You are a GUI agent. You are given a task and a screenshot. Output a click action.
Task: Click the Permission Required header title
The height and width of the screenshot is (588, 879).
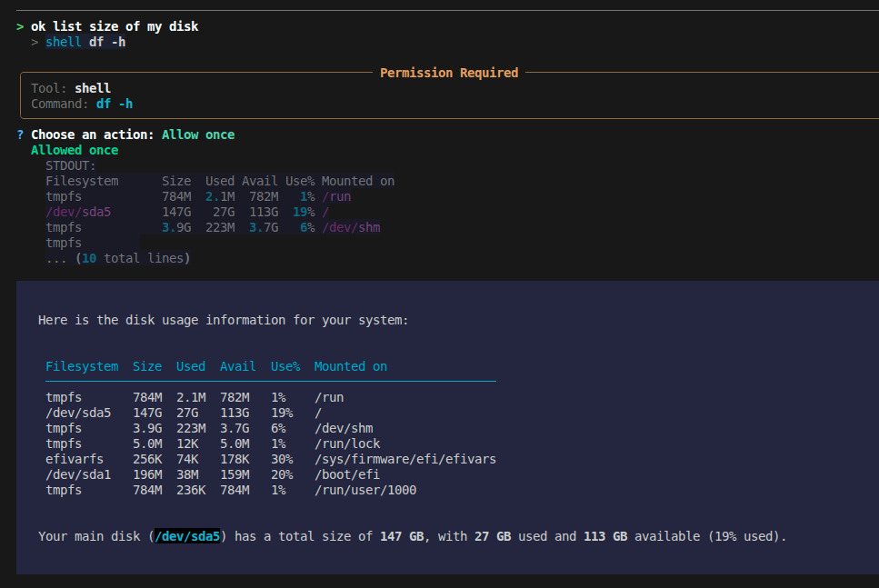[449, 73]
